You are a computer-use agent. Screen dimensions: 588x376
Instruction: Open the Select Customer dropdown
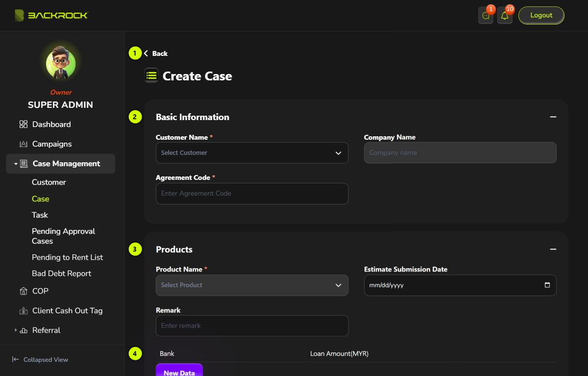[252, 153]
